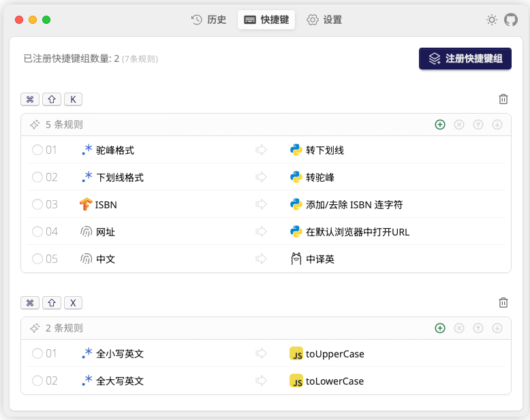
Task: Click move-down arrow in 5 条规则 header
Action: click(497, 125)
